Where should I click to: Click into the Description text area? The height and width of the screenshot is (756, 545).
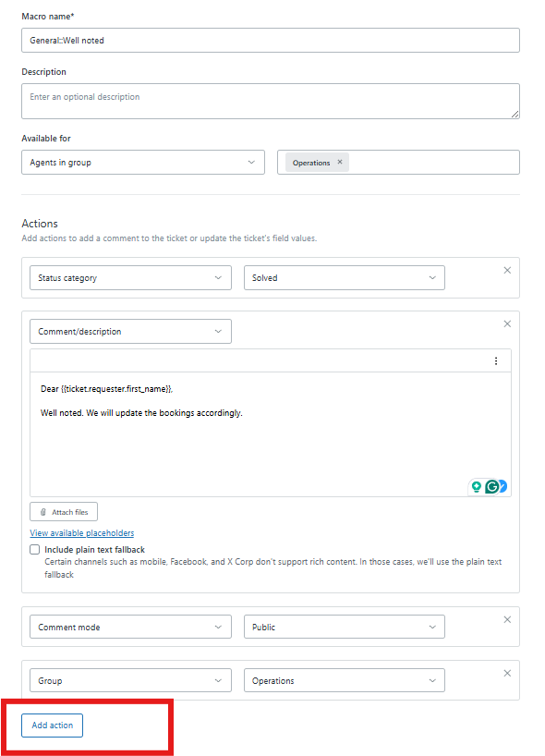click(271, 102)
